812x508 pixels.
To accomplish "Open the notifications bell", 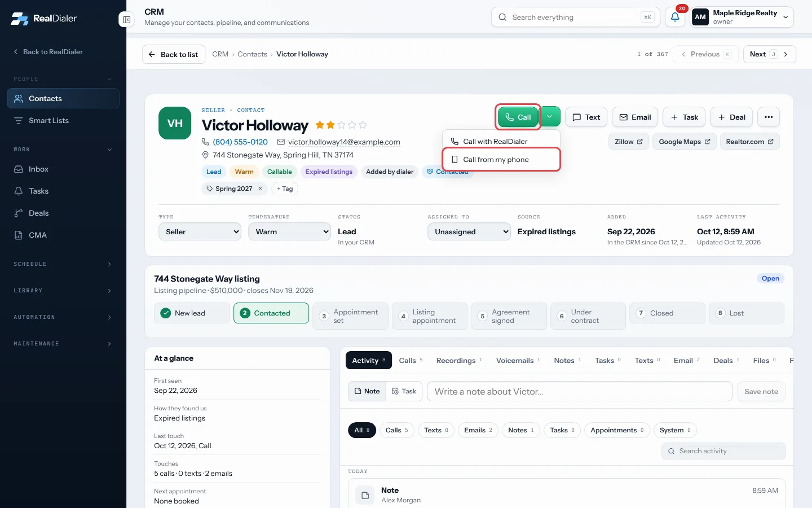I will [675, 17].
